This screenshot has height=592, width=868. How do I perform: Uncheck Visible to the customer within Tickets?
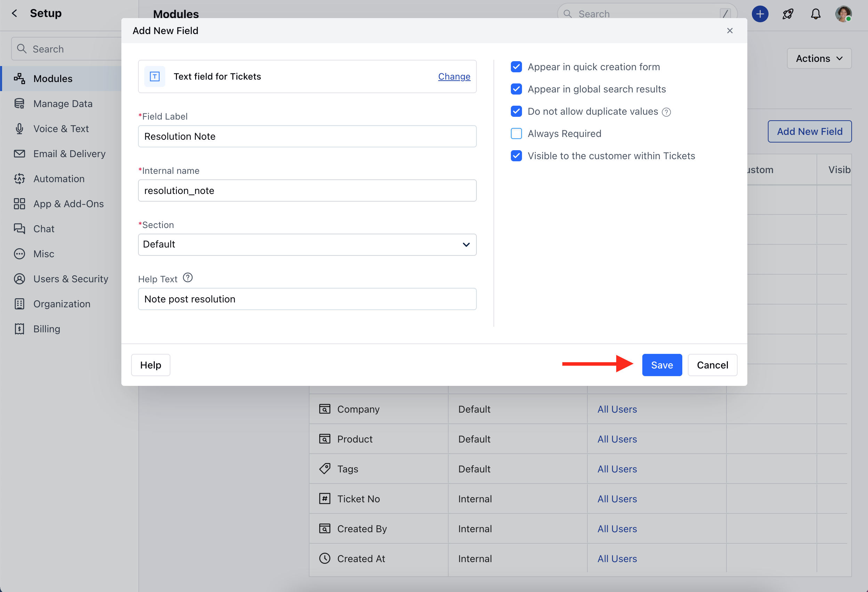[x=516, y=156]
